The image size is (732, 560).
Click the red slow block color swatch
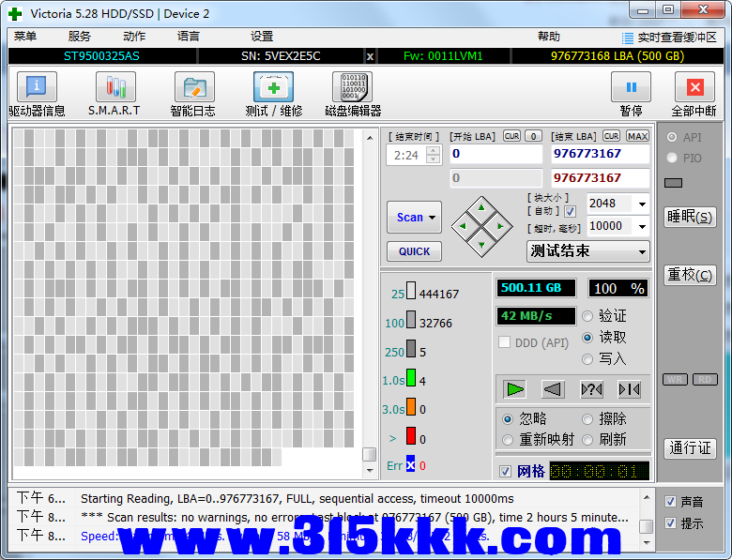pyautogui.click(x=411, y=435)
